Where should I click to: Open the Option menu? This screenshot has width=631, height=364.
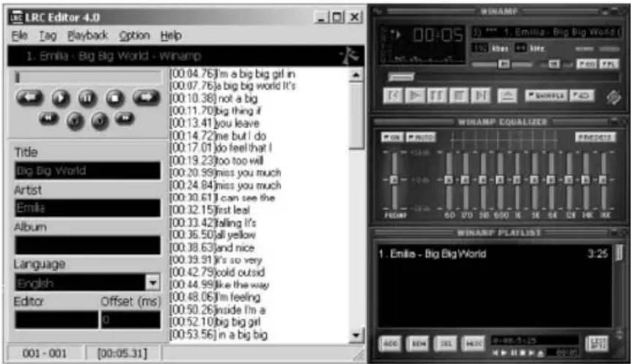pos(134,35)
